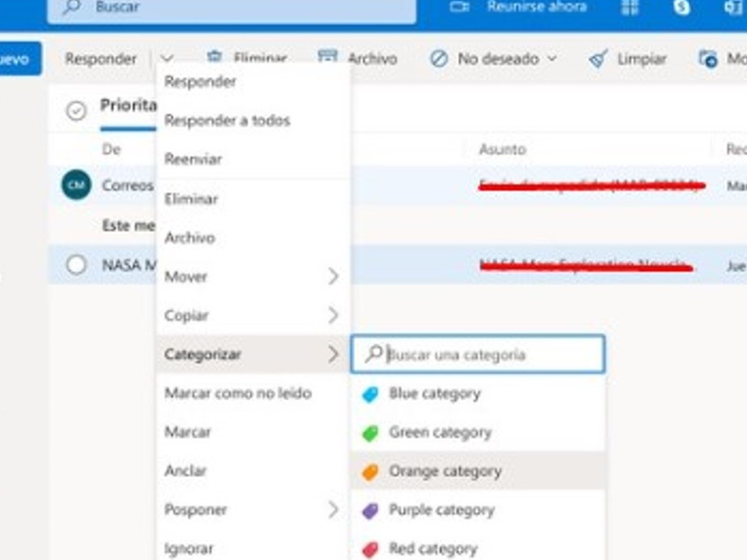This screenshot has height=560, width=747.
Task: Open the Copiar menu entry
Action: pos(186,316)
